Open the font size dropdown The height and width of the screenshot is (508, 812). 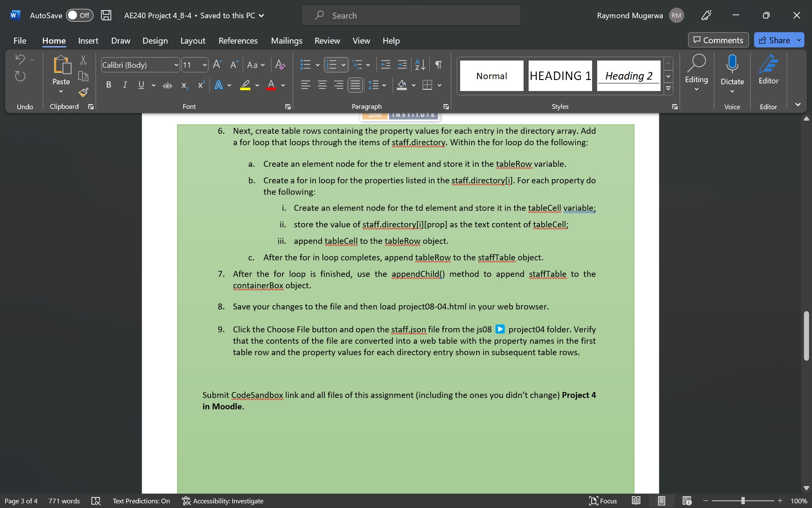(x=204, y=65)
